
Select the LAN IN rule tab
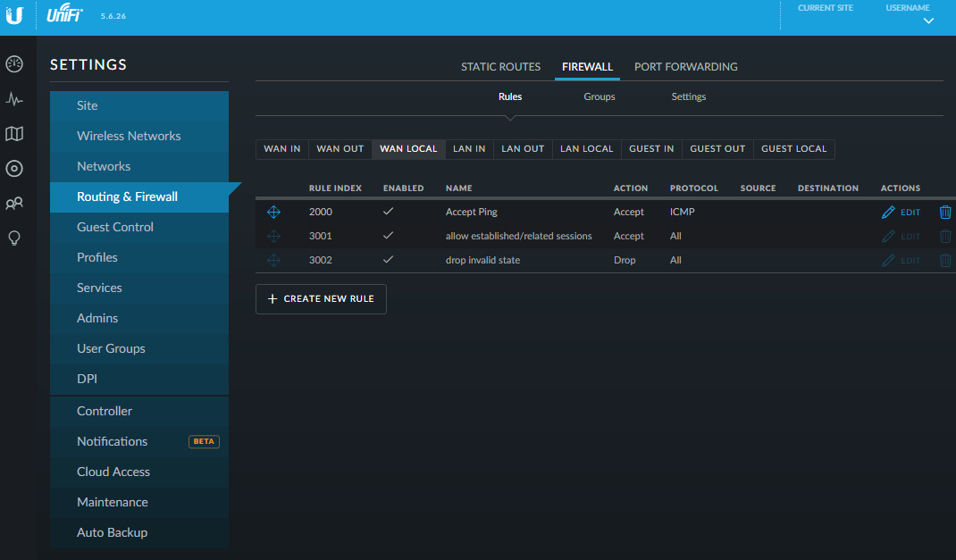(469, 149)
